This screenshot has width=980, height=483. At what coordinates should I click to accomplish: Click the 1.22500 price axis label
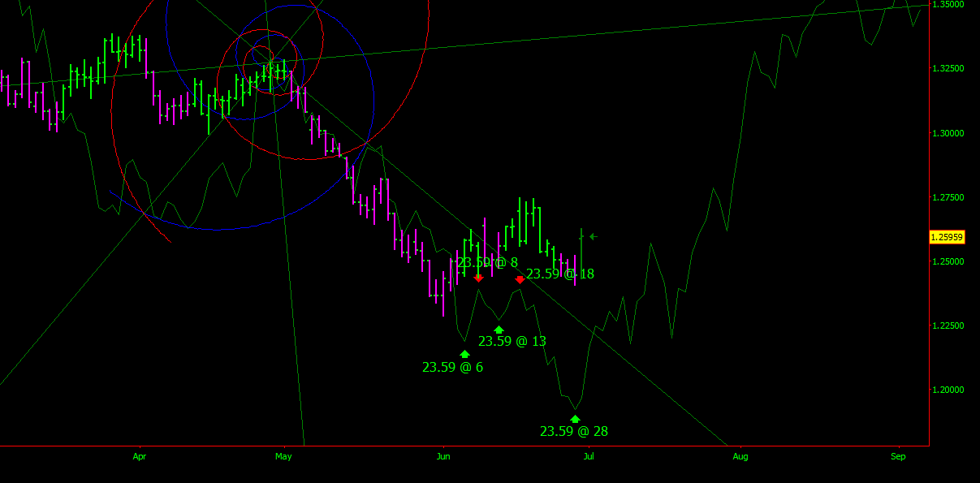pos(949,326)
